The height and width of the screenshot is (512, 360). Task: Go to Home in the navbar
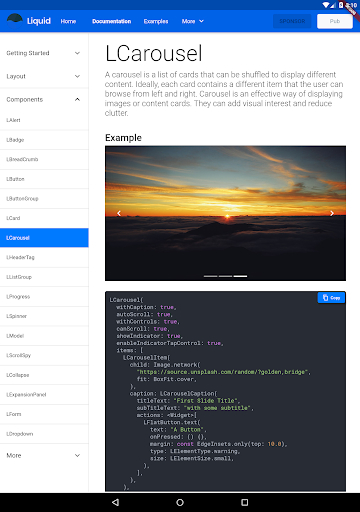[x=68, y=21]
